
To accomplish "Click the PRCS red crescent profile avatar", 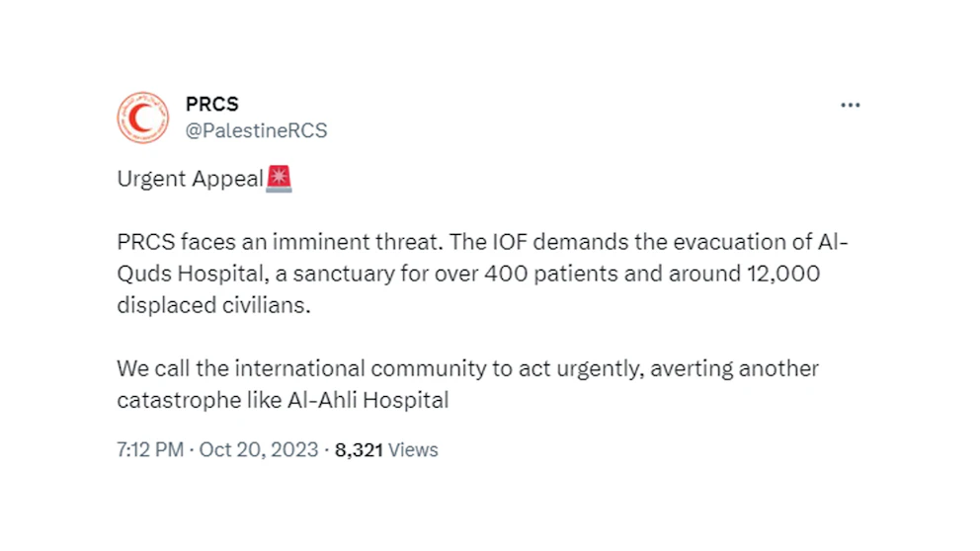I will coord(142,118).
